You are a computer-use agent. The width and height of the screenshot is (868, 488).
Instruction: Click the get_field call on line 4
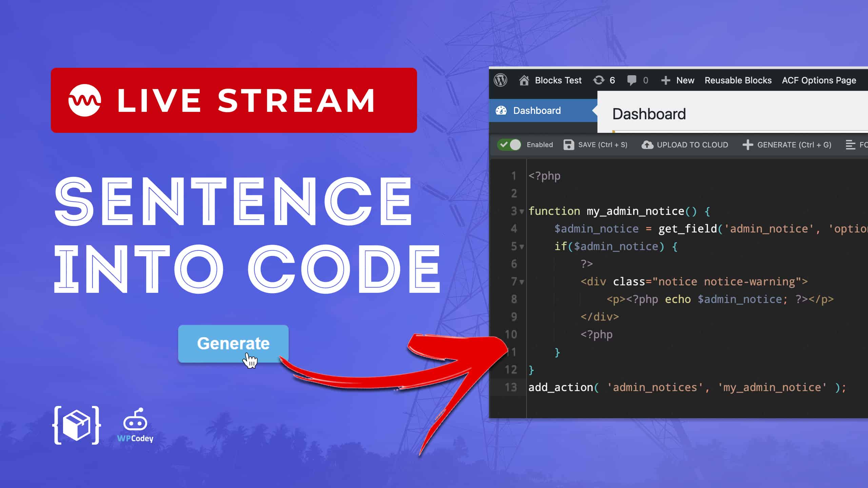click(763, 229)
